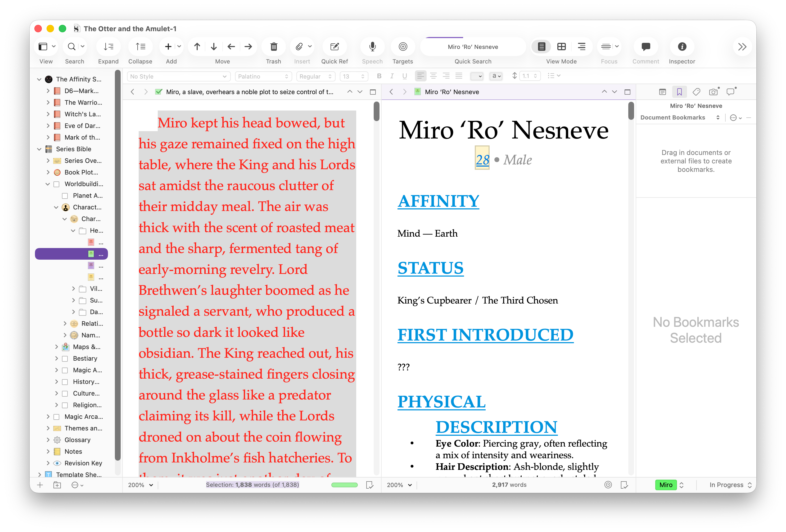786x532 pixels.
Task: Click the Miro label in footer
Action: click(665, 485)
